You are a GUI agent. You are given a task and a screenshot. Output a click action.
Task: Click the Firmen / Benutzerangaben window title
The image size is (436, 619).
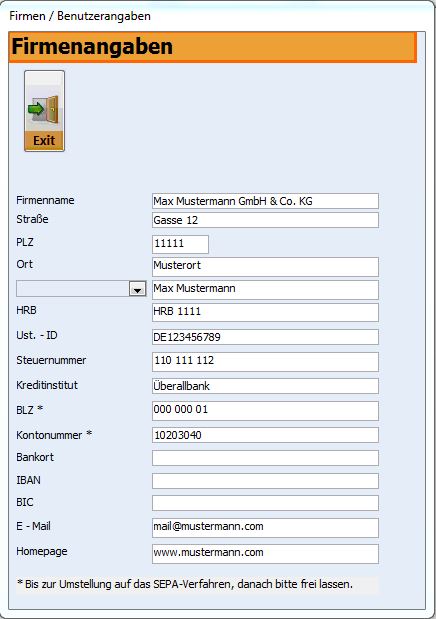tap(80, 16)
